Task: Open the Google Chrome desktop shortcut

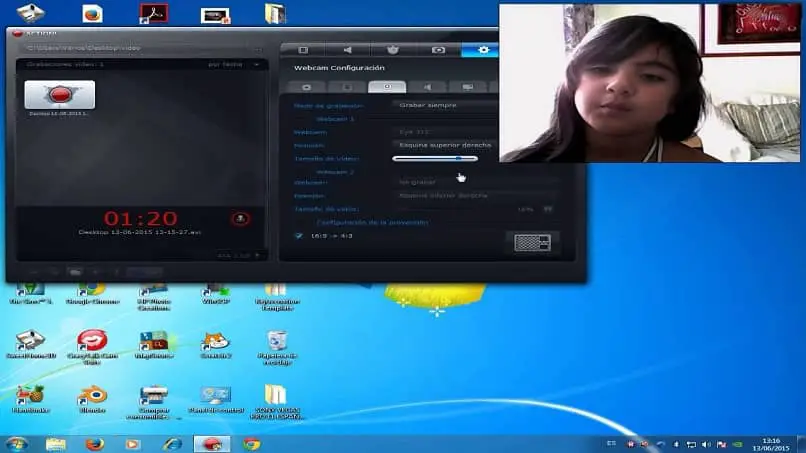Action: pos(93,294)
